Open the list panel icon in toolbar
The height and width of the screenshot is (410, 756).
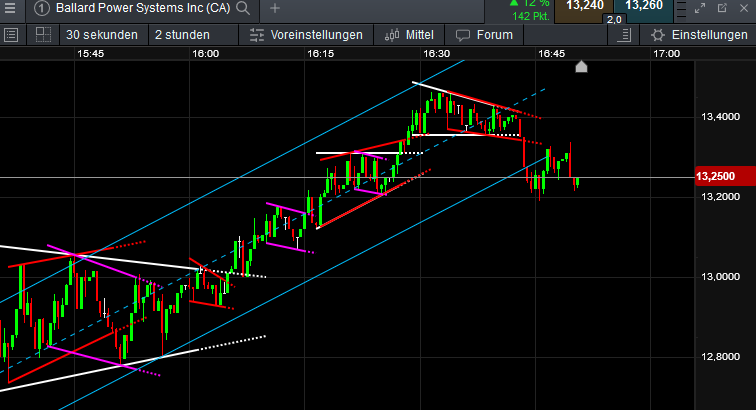pos(11,35)
